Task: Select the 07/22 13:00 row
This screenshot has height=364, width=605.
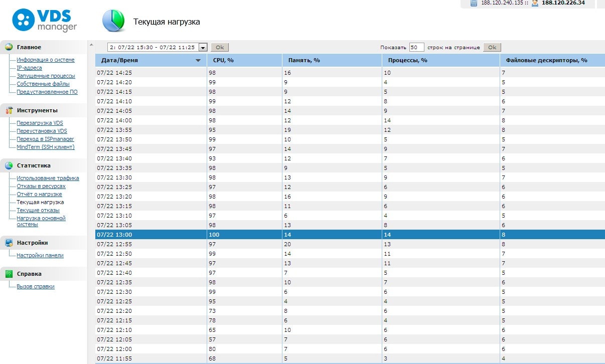Action: point(150,234)
